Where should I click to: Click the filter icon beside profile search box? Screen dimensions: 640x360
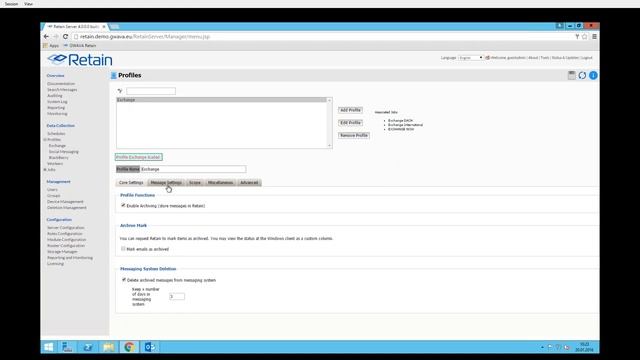pyautogui.click(x=120, y=91)
